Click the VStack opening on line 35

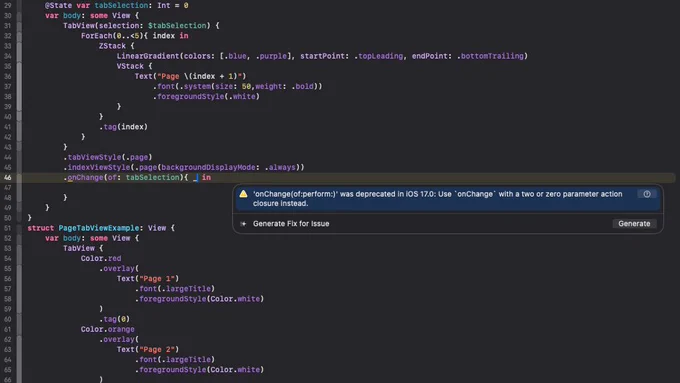click(134, 66)
